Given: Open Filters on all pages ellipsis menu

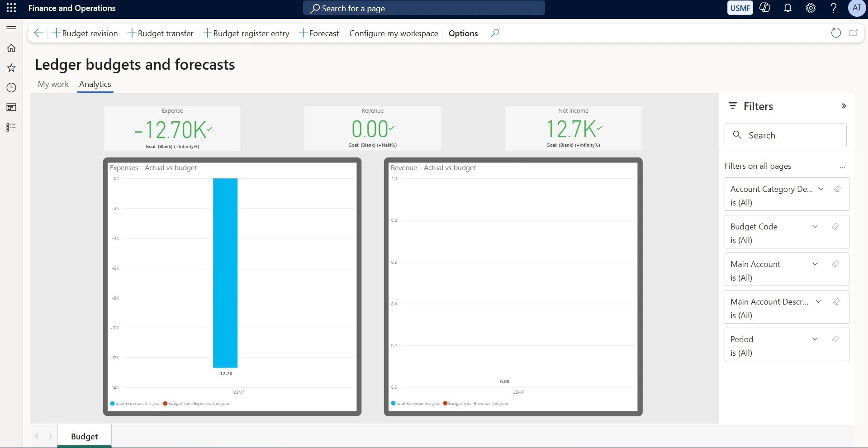Looking at the screenshot, I should (x=842, y=167).
